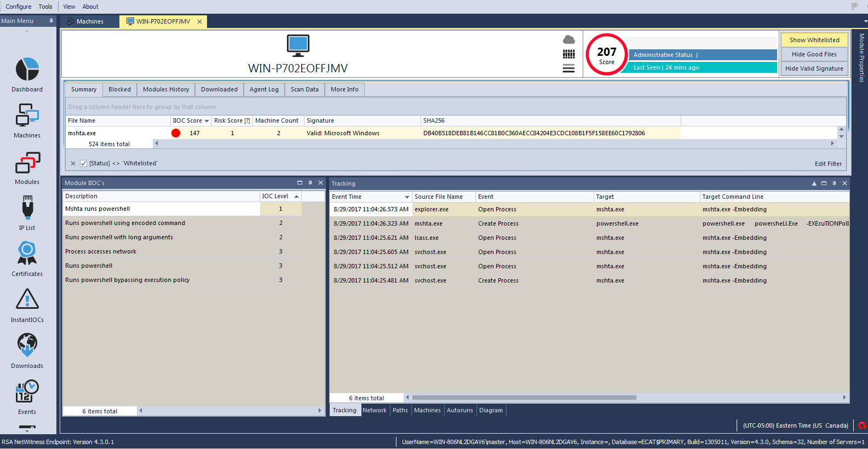Open IIOC Score column sort dropdown
Screen dimensions: 868x449
[x=206, y=121]
